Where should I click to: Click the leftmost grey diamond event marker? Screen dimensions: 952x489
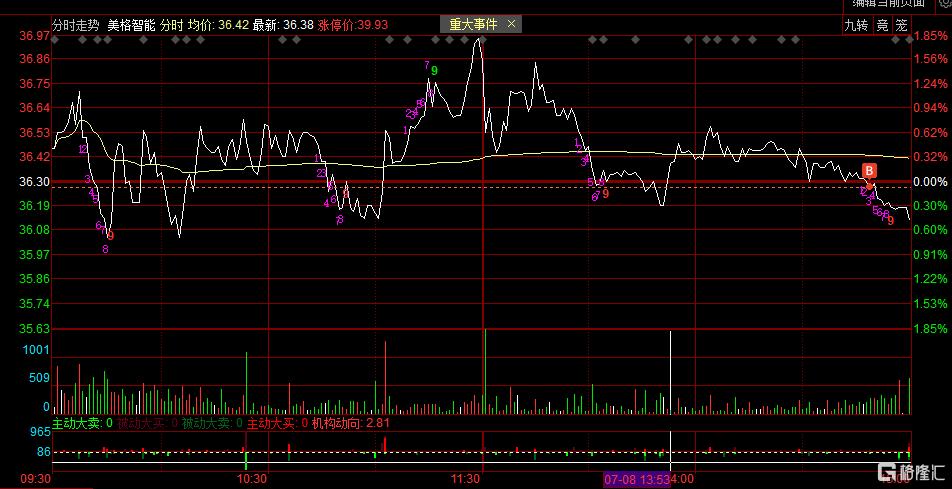pos(55,40)
